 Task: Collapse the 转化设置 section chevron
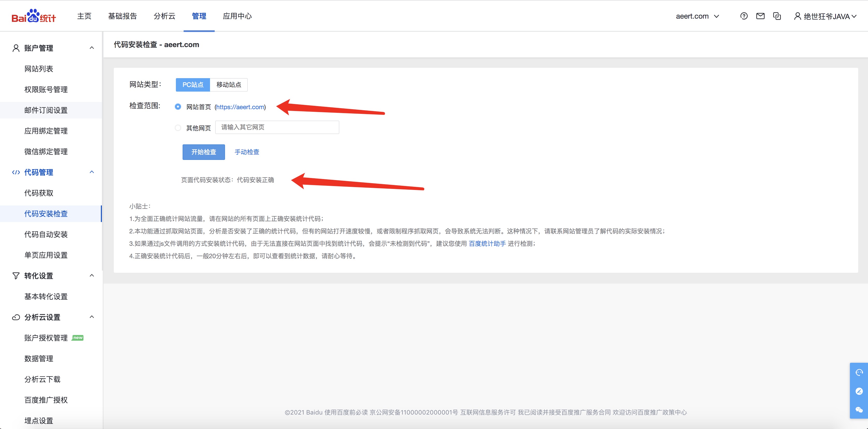click(92, 276)
